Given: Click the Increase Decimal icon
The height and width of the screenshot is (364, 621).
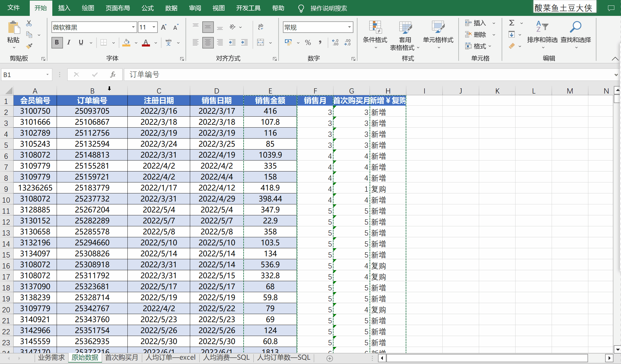Looking at the screenshot, I should tap(335, 43).
